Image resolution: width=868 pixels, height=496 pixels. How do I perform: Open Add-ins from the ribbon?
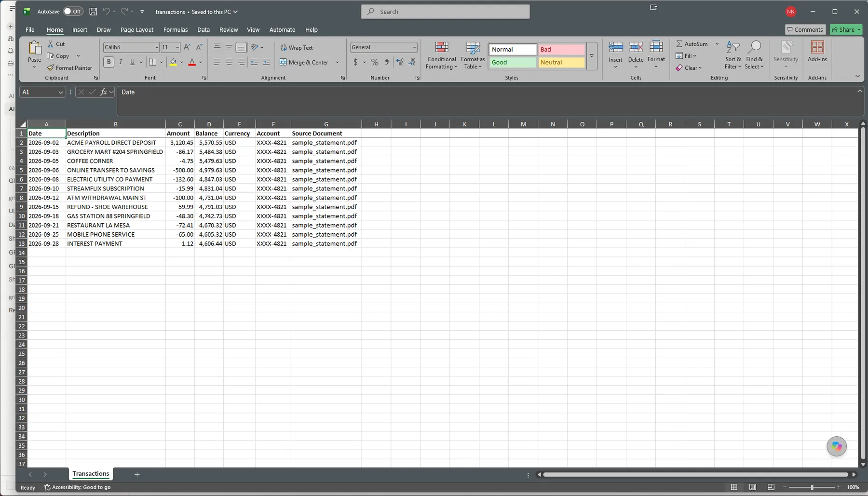pos(817,52)
